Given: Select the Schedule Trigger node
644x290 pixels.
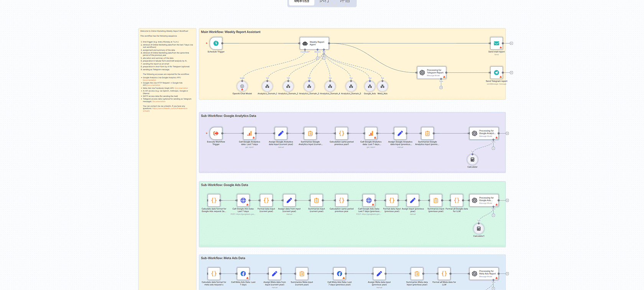Looking at the screenshot, I should (216, 43).
